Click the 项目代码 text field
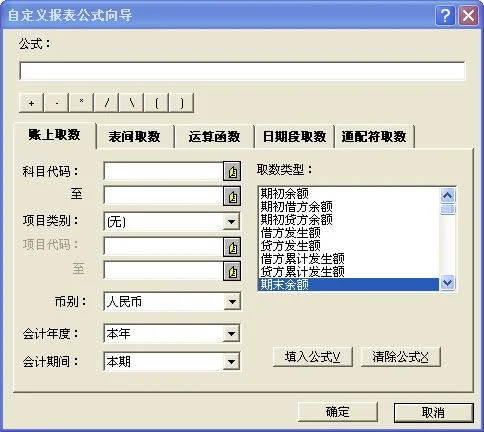 (163, 247)
